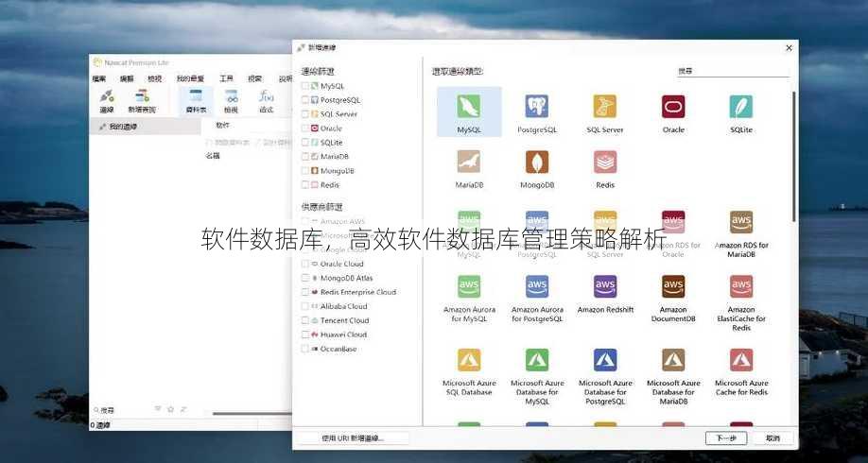868x463 pixels.
Task: Pick Amazon ElastiCache for Redis icon
Action: 740,286
